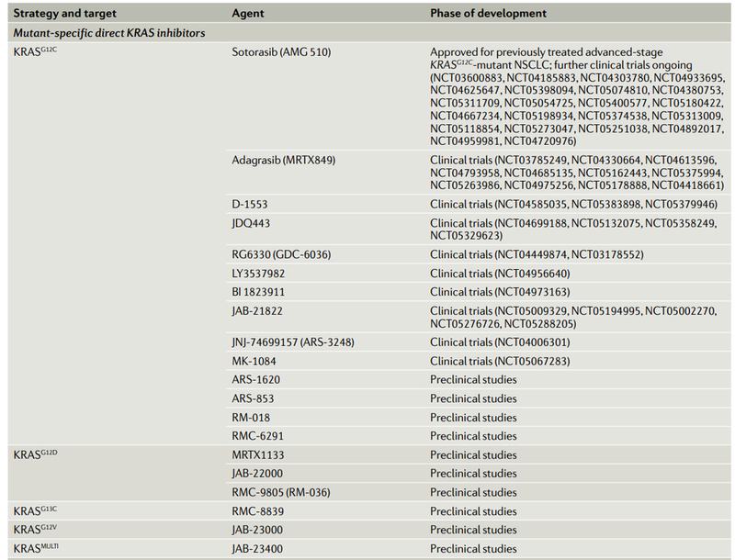The image size is (735, 560).
Task: Click "Preclinical studies" in the JAB-23400 row
Action: click(x=473, y=549)
